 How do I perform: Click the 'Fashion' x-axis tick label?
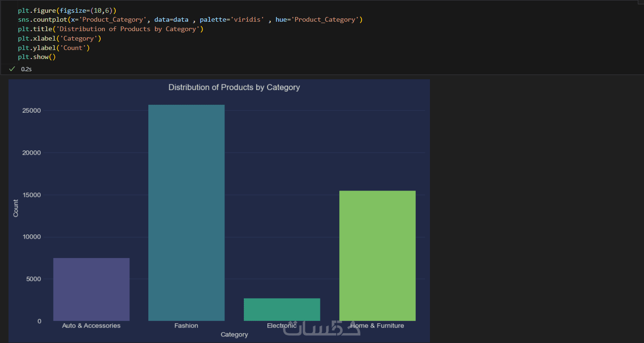pyautogui.click(x=186, y=326)
